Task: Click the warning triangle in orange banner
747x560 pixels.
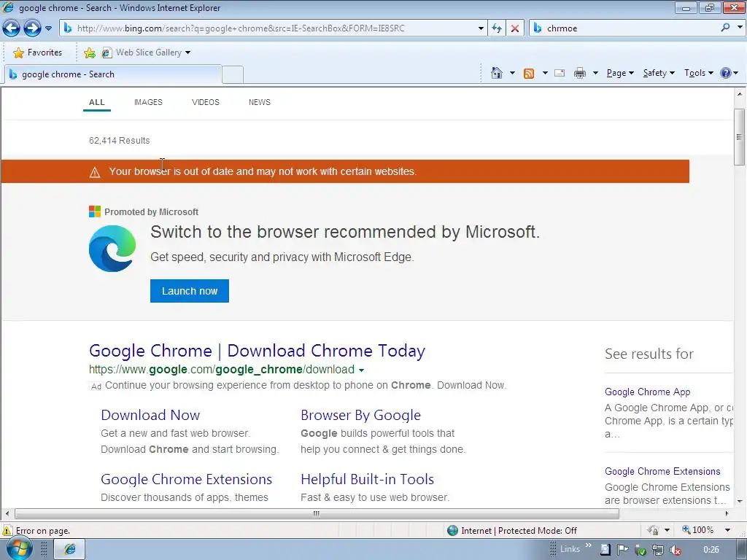Action: point(95,172)
